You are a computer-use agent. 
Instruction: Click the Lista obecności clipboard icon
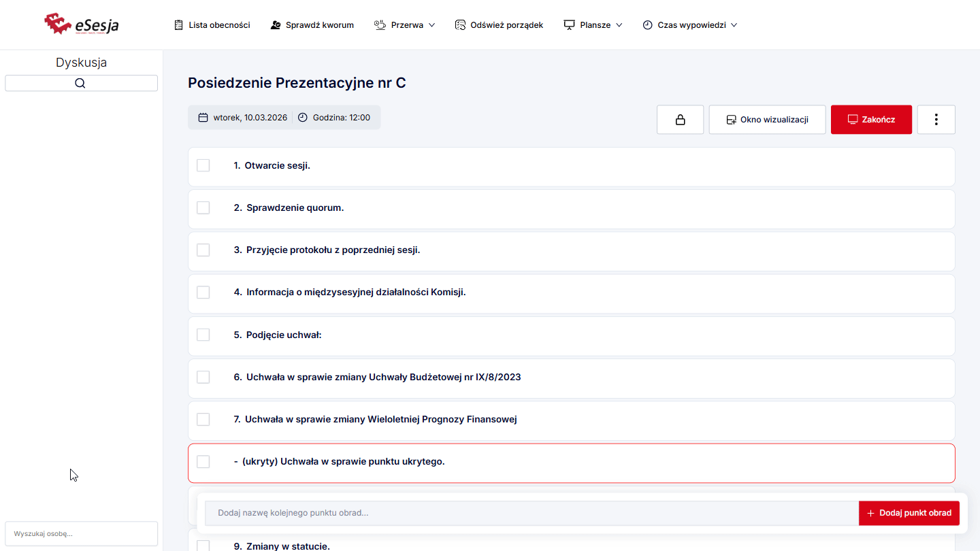pos(179,25)
